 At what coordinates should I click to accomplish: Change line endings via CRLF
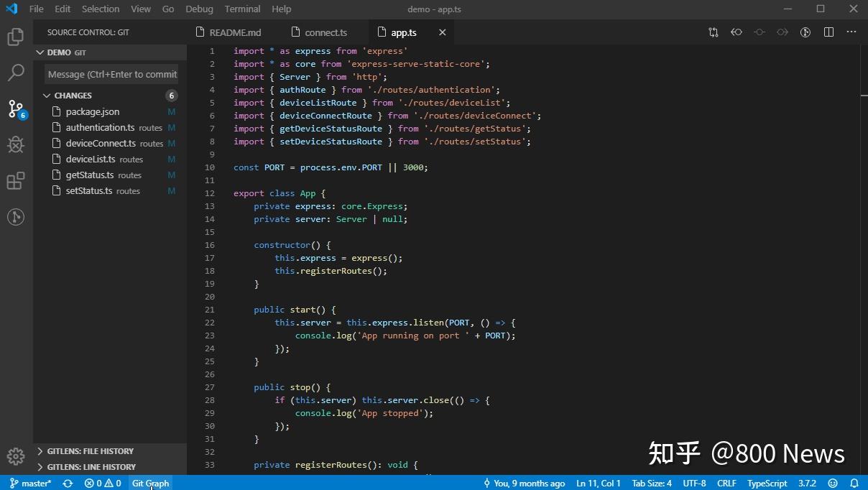[x=726, y=484]
